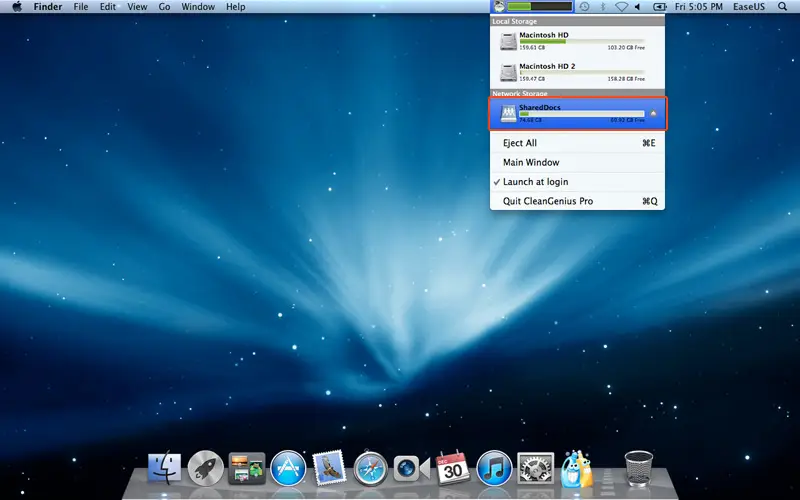Screen dimensions: 800x500
Task: Open iCal calendar showing 30
Action: (453, 467)
